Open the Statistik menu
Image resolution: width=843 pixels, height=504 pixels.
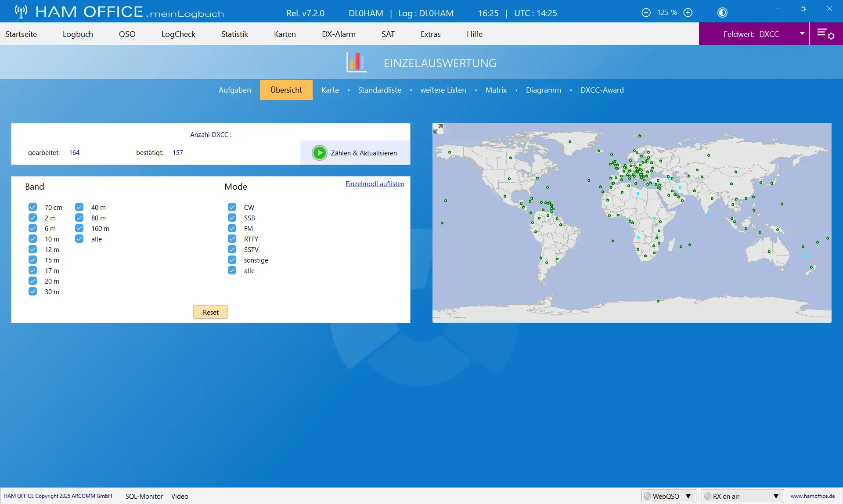pyautogui.click(x=234, y=34)
